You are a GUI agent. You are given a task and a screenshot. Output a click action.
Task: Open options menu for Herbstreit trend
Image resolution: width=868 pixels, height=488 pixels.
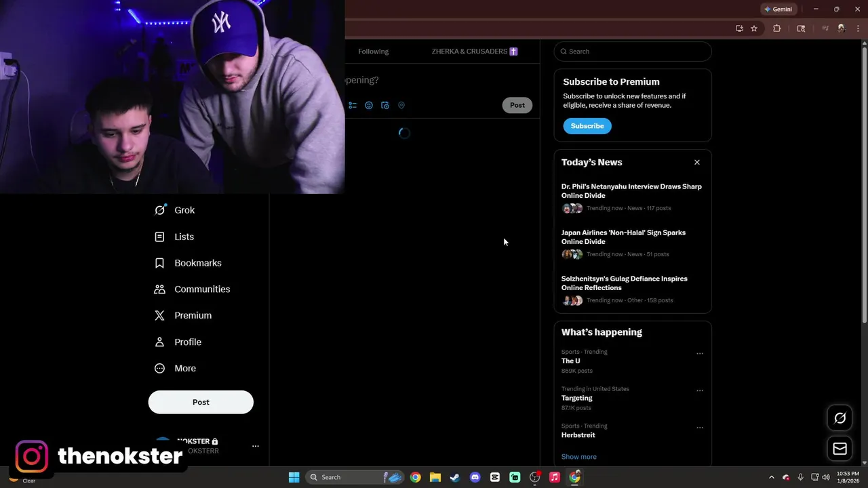700,428
